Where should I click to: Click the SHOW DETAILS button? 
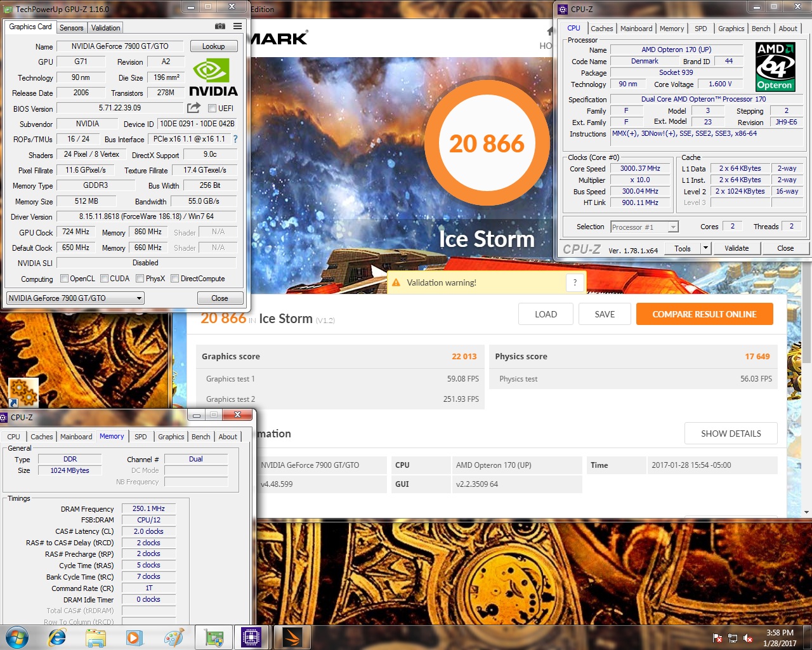(731, 434)
